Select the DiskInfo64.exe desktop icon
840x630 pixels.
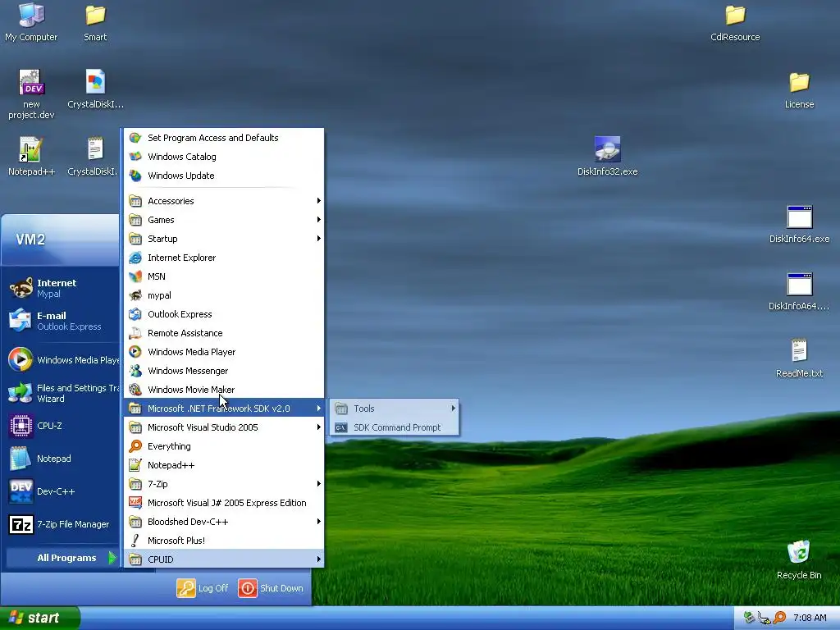pos(799,224)
